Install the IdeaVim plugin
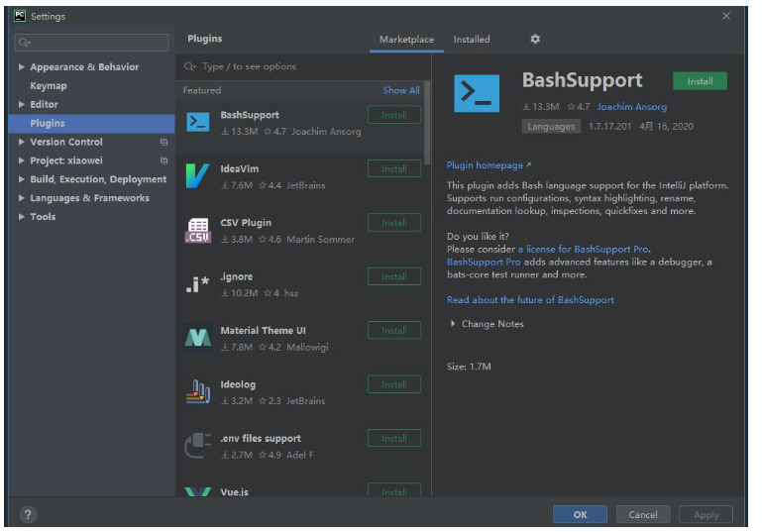762x532 pixels. click(394, 169)
